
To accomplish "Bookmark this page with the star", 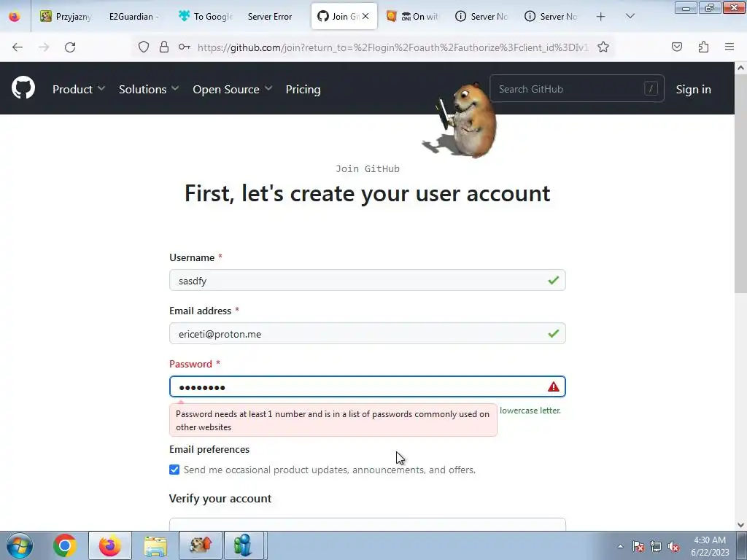I will click(x=603, y=47).
